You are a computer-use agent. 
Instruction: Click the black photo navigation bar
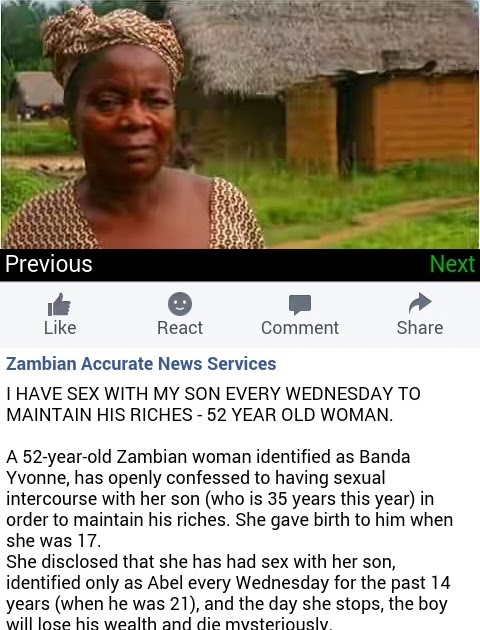pos(240,265)
